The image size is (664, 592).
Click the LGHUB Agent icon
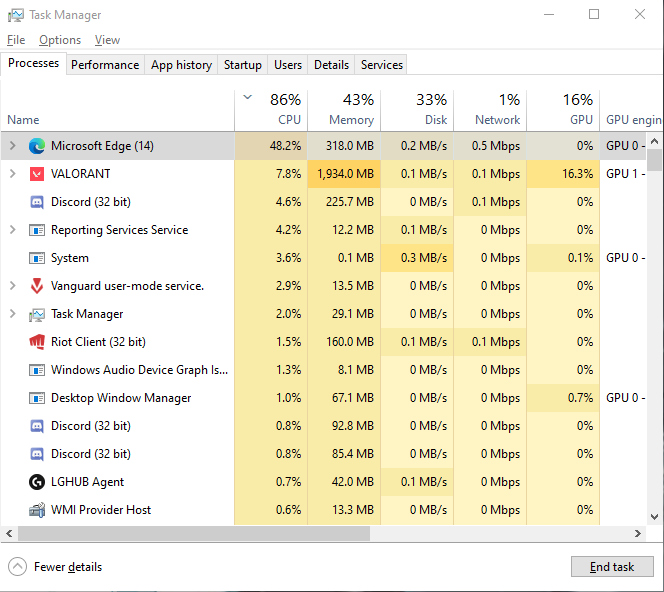click(37, 482)
